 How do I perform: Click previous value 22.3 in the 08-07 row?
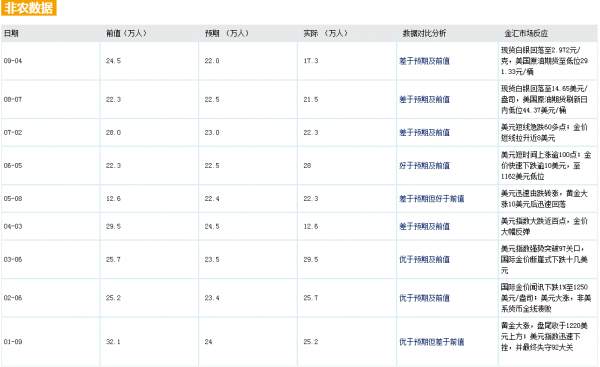(x=113, y=99)
